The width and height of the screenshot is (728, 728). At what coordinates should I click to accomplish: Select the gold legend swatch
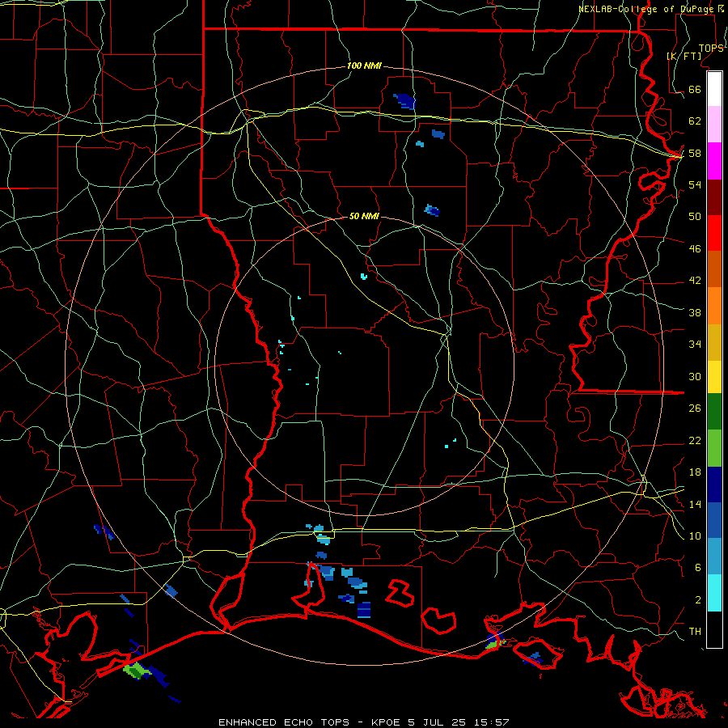714,343
